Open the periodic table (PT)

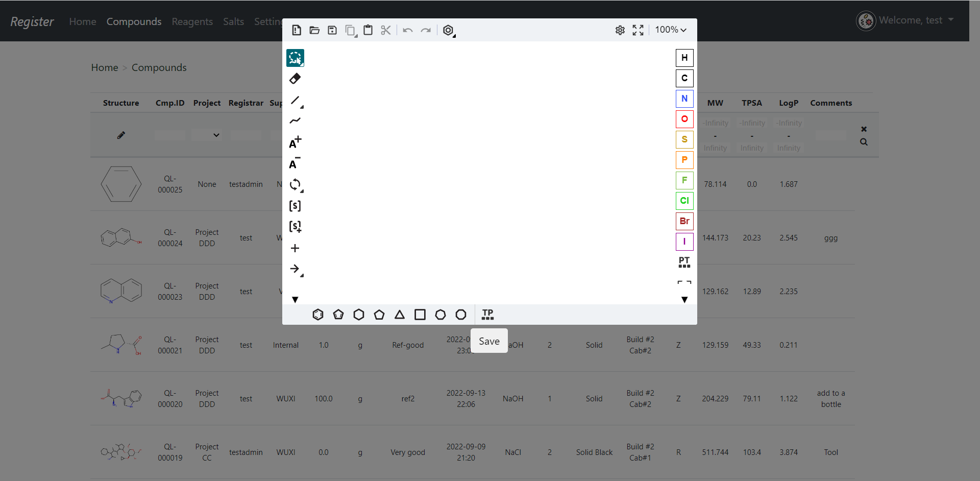tap(684, 262)
